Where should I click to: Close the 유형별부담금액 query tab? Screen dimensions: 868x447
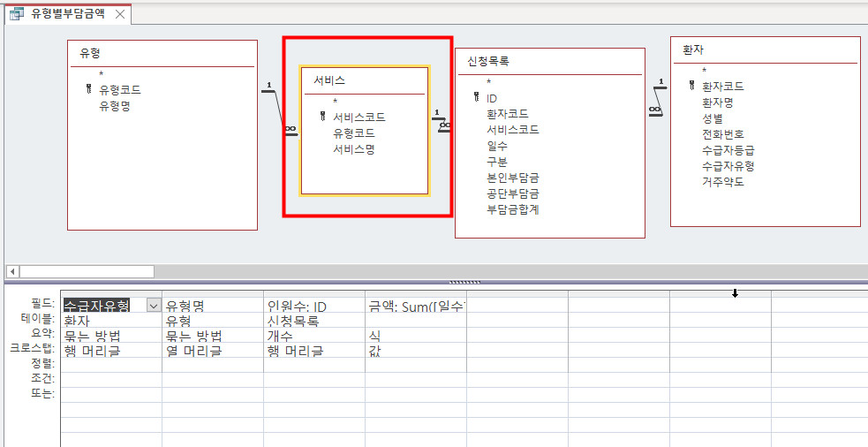[x=120, y=15]
